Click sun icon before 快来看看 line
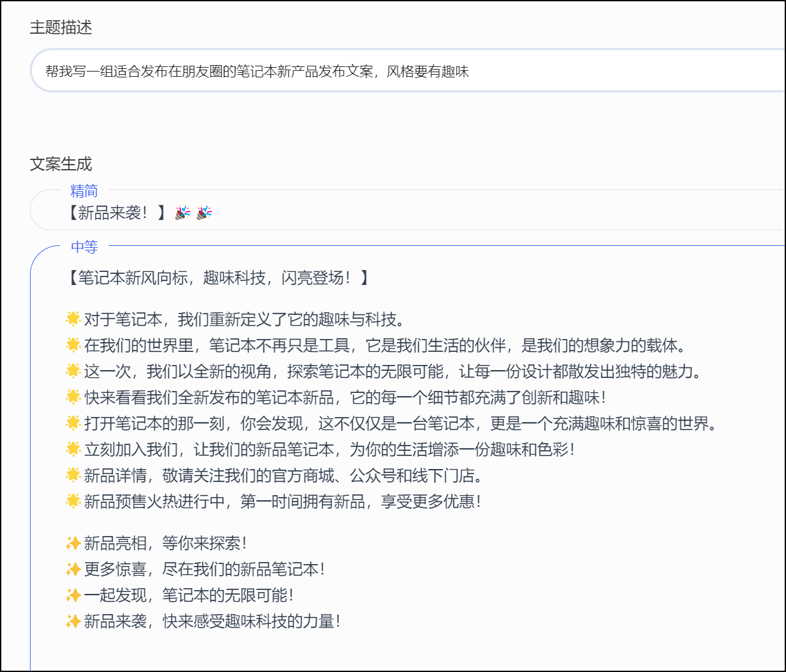This screenshot has height=672, width=786. [74, 397]
